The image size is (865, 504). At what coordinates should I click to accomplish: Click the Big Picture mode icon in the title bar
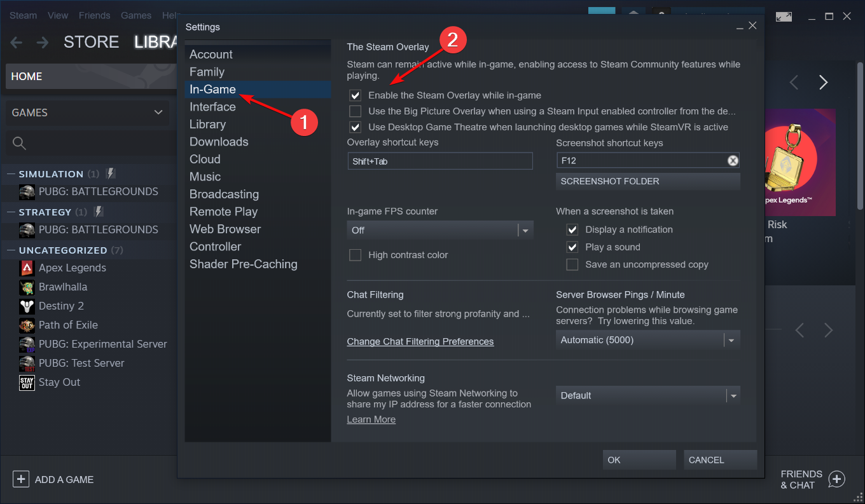(784, 16)
